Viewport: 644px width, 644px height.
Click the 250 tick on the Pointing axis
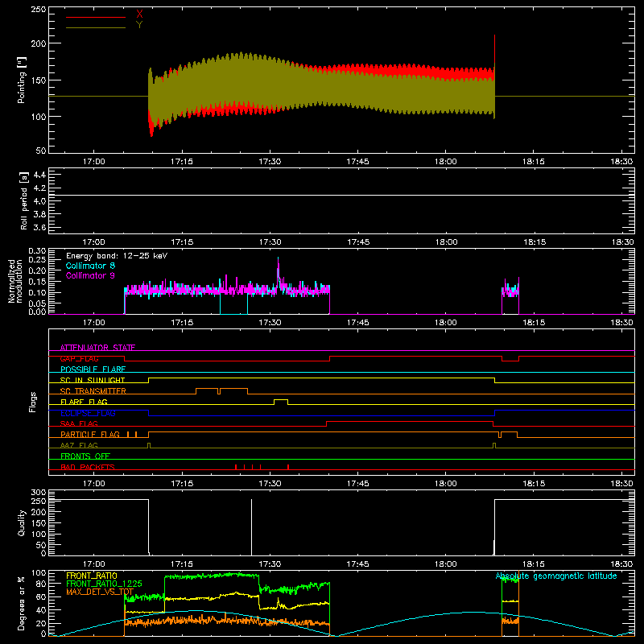tap(39, 10)
